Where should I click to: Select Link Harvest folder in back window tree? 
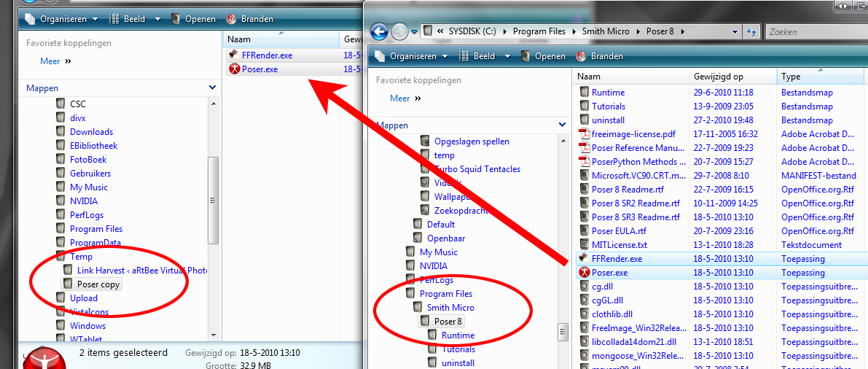(x=142, y=271)
